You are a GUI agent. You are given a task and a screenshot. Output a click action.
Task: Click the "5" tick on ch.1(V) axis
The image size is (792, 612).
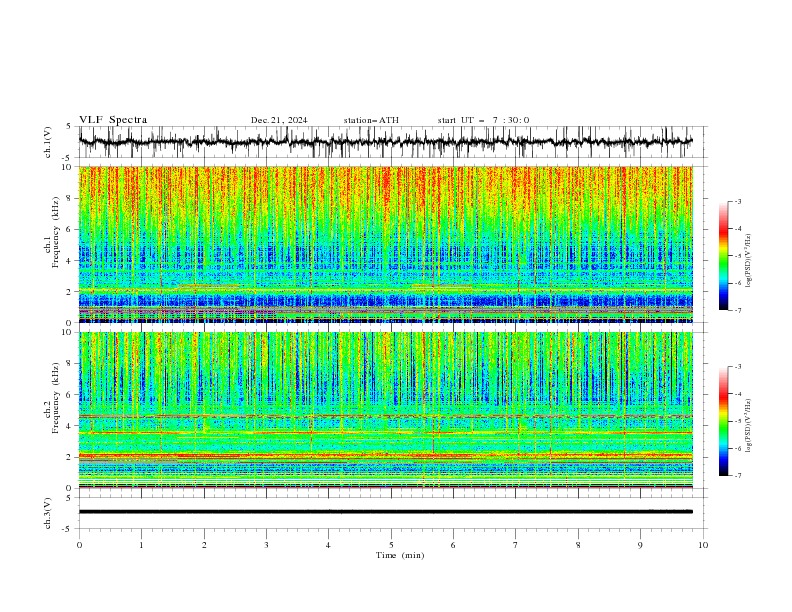69,127
